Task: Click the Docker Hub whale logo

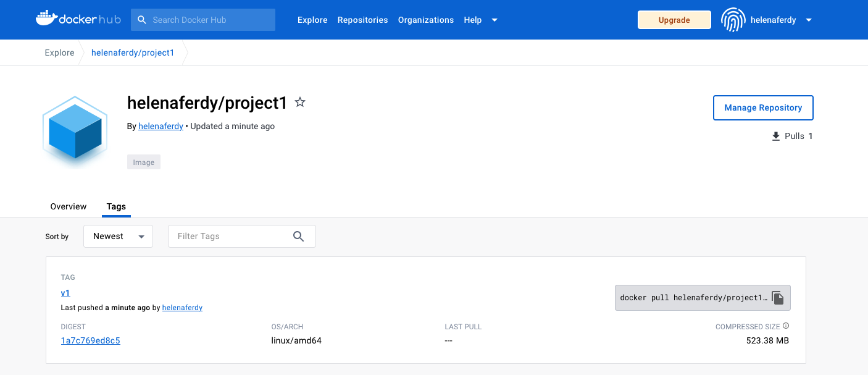Action: point(47,19)
